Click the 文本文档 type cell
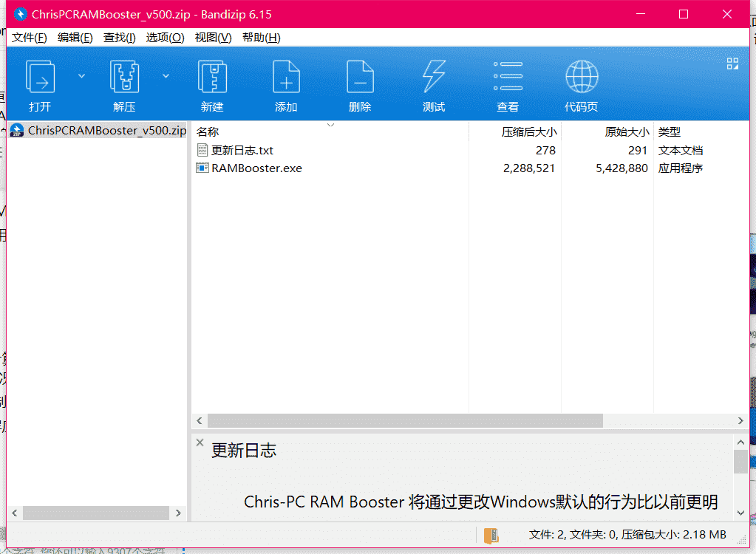This screenshot has height=554, width=756. point(681,150)
